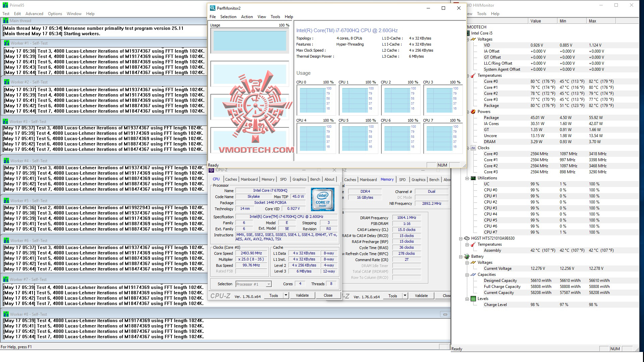This screenshot has width=644, height=362.
Task: Open the Advanced menu in Prime95
Action: click(x=34, y=14)
